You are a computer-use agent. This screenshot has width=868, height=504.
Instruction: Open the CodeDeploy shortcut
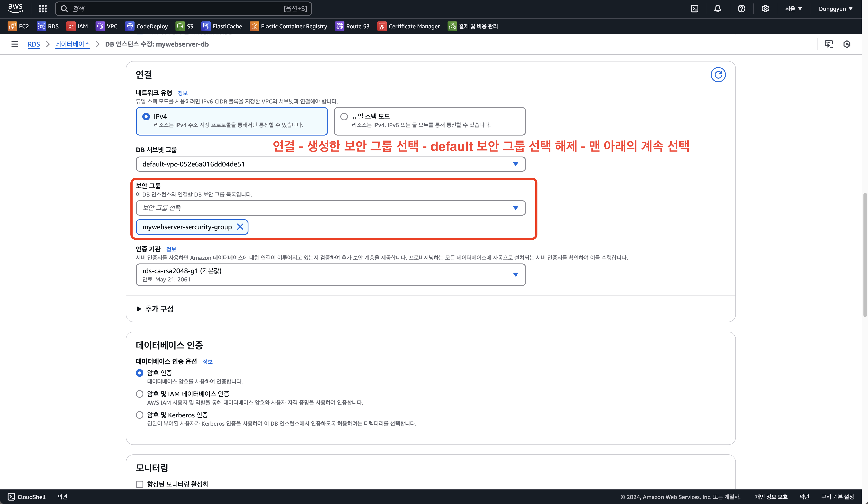click(147, 26)
